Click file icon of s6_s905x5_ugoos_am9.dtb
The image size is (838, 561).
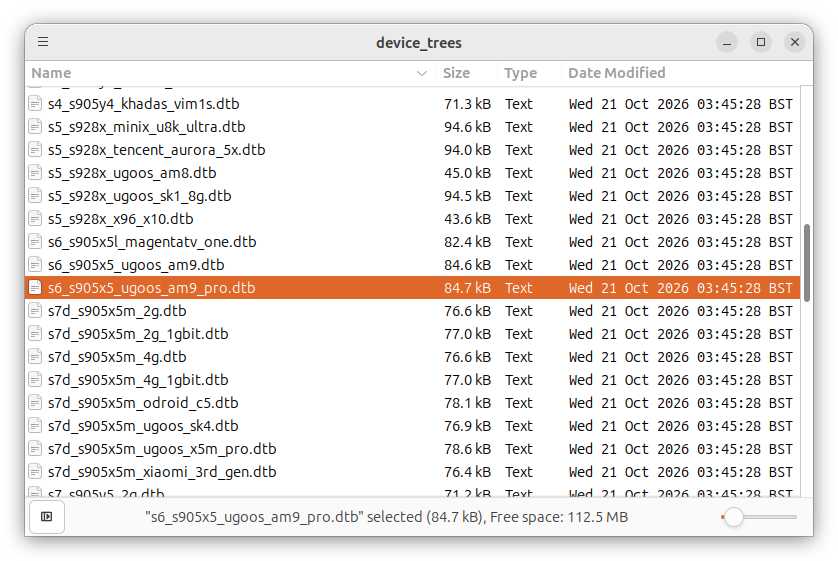[x=35, y=264]
